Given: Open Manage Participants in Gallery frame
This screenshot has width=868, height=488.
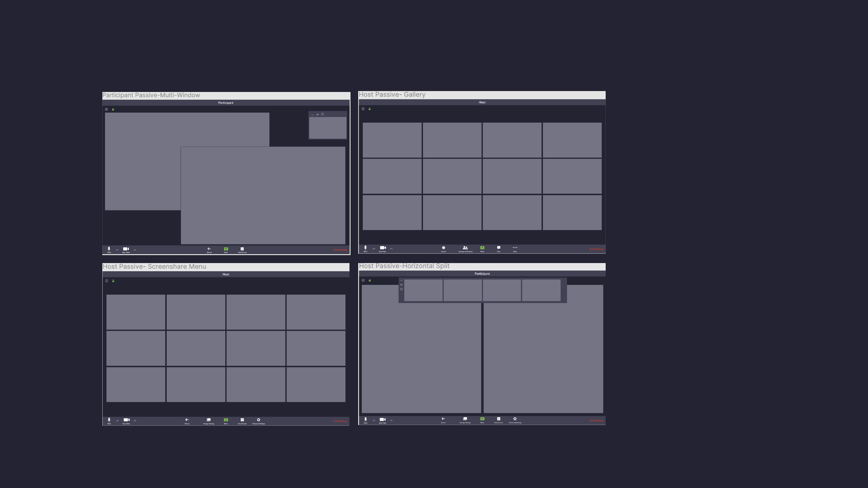Looking at the screenshot, I should point(465,248).
